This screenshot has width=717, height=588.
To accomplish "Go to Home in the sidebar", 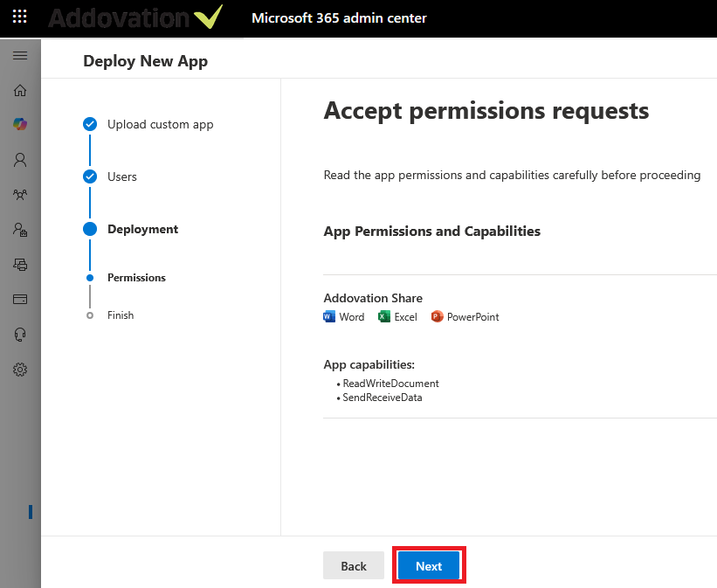I will click(20, 90).
